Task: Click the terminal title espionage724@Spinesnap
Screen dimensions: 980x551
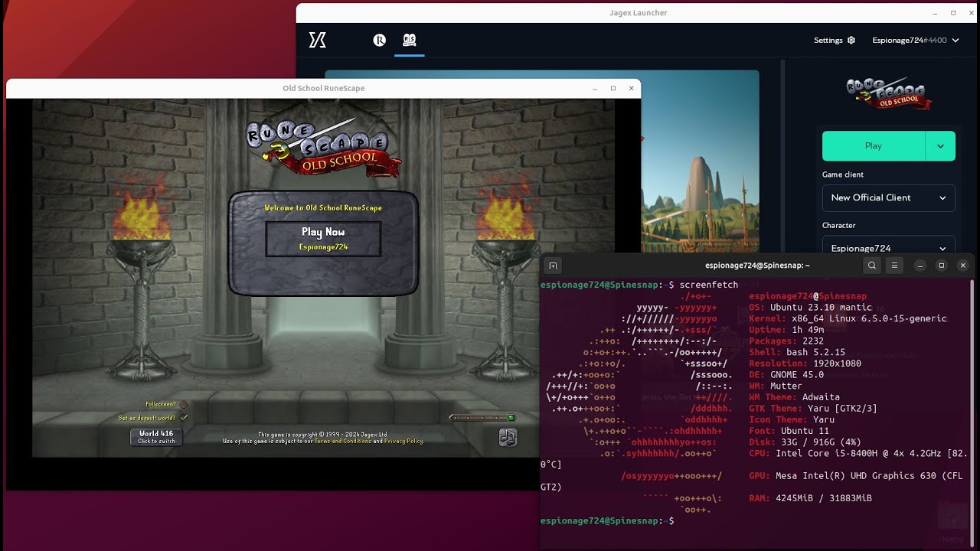Action: (x=757, y=266)
